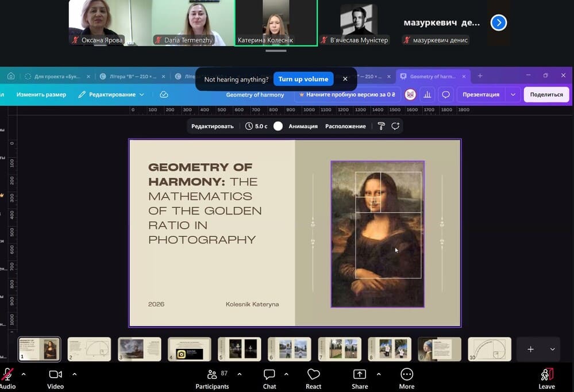
Task: Click the 5.0 c slide duration timer
Action: (256, 126)
